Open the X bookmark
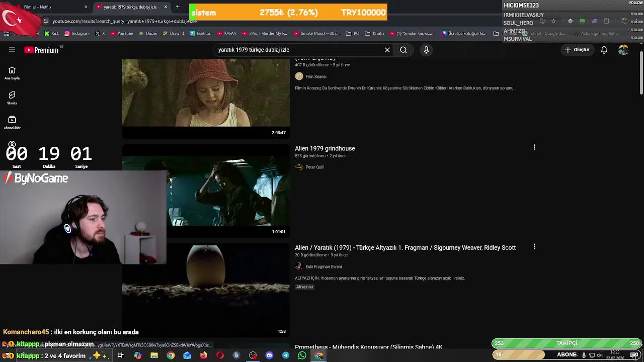 pyautogui.click(x=100, y=34)
